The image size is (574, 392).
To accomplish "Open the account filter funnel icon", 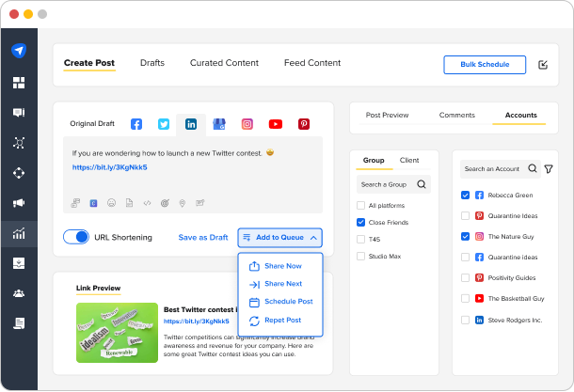I will pyautogui.click(x=549, y=168).
